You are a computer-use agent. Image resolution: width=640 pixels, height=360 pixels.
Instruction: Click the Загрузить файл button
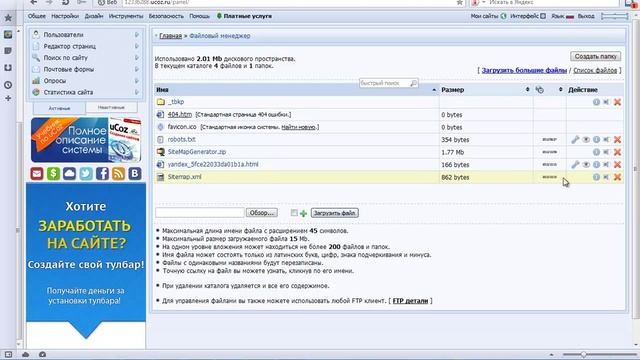tap(335, 213)
